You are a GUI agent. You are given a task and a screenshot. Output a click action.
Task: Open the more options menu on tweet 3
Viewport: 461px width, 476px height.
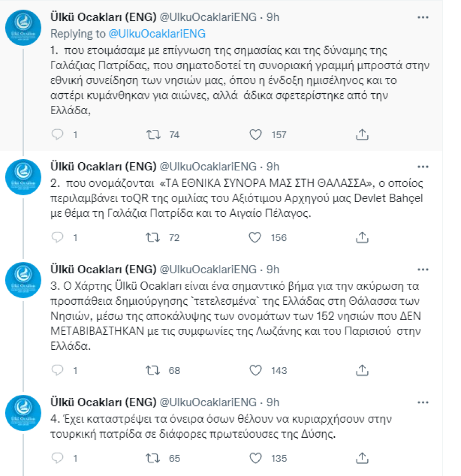tap(423, 270)
